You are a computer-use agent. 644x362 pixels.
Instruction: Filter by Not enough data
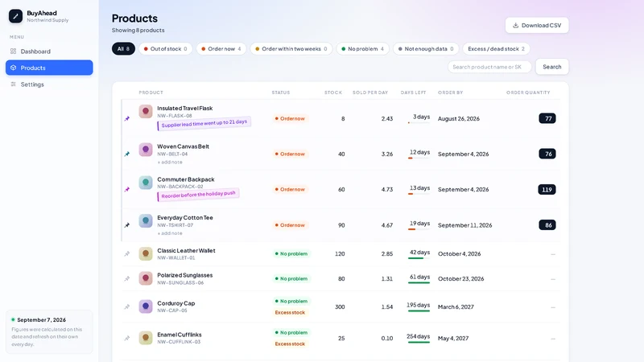pyautogui.click(x=426, y=49)
